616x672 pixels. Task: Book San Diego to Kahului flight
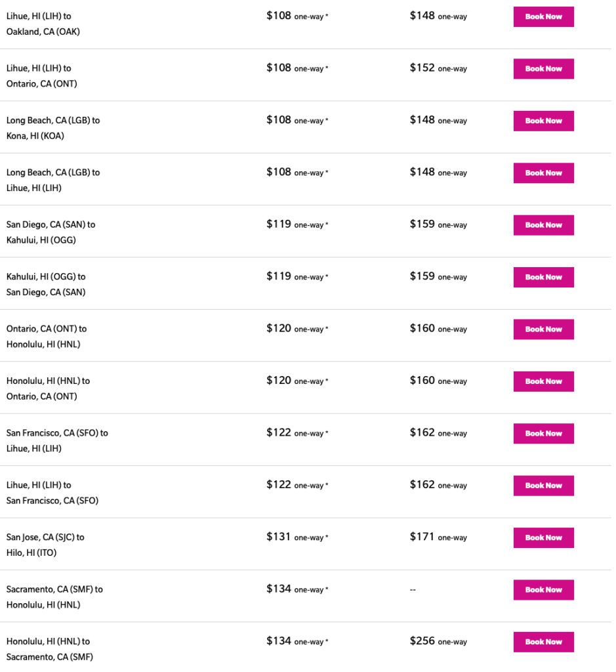pos(543,225)
